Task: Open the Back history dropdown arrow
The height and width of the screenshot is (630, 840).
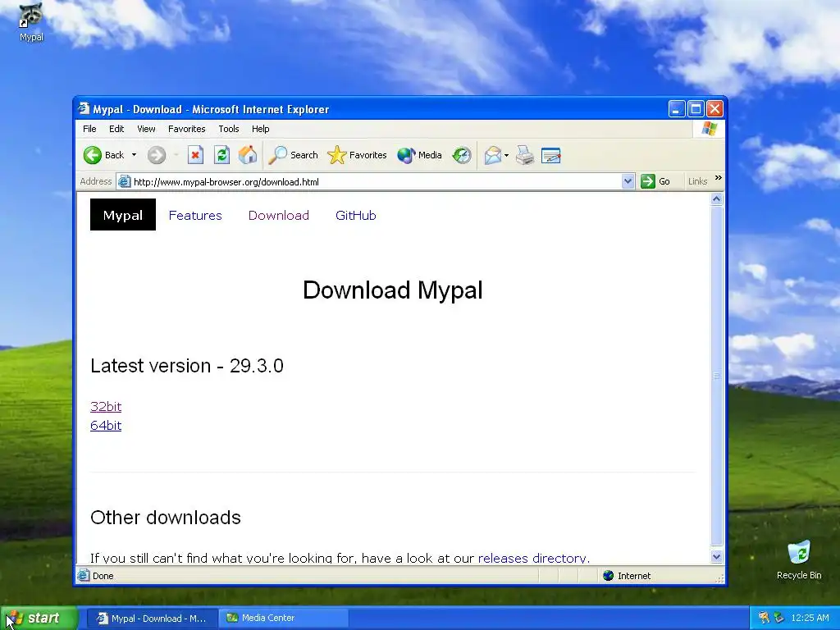Action: [134, 155]
